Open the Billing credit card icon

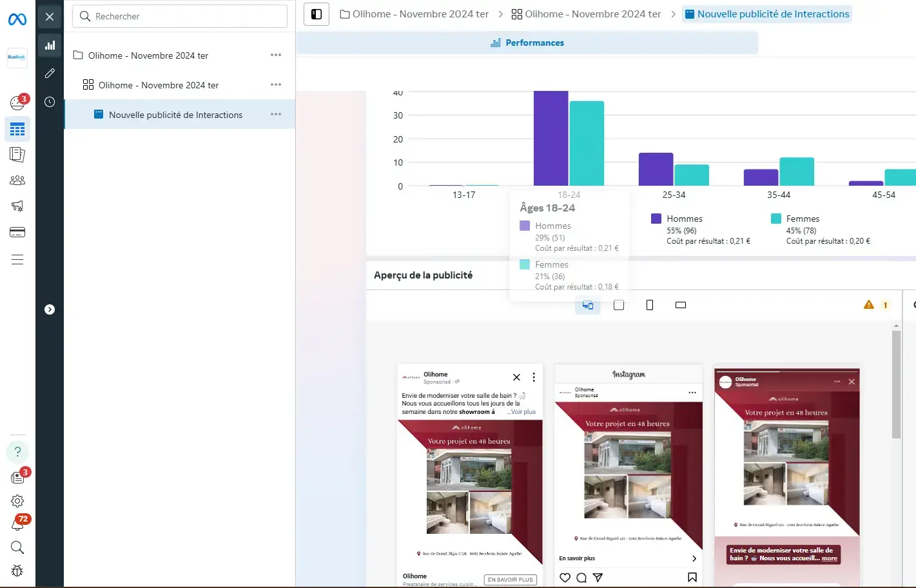17,232
